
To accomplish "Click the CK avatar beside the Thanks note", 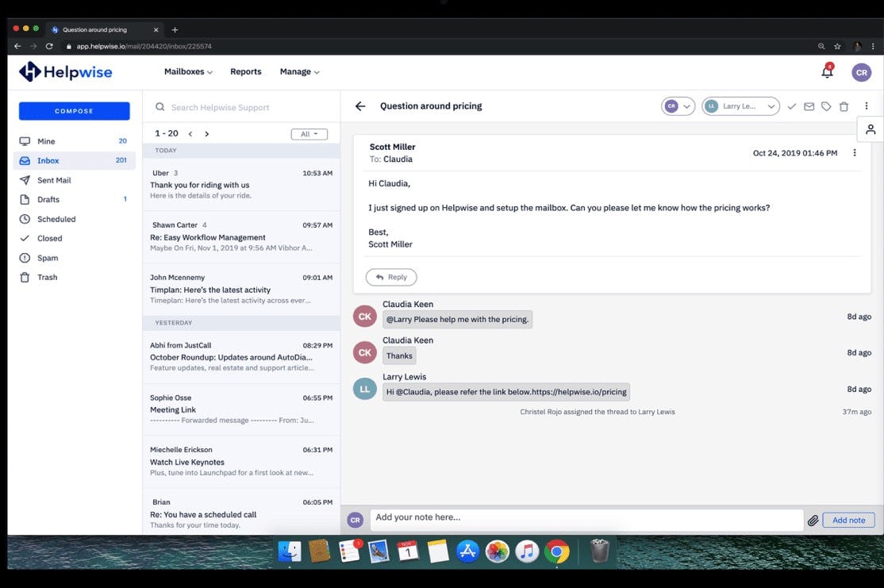I will click(365, 353).
